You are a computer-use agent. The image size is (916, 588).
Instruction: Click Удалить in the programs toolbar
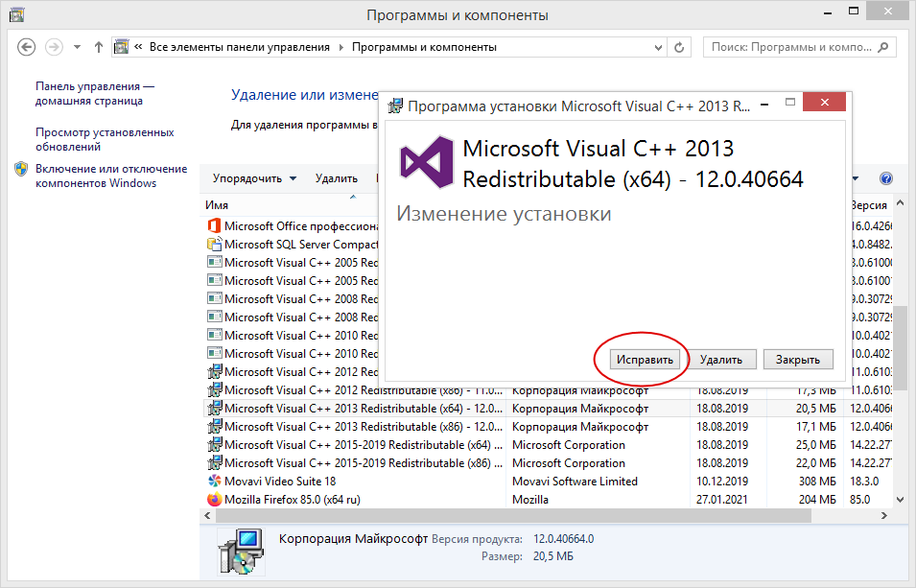coord(337,178)
